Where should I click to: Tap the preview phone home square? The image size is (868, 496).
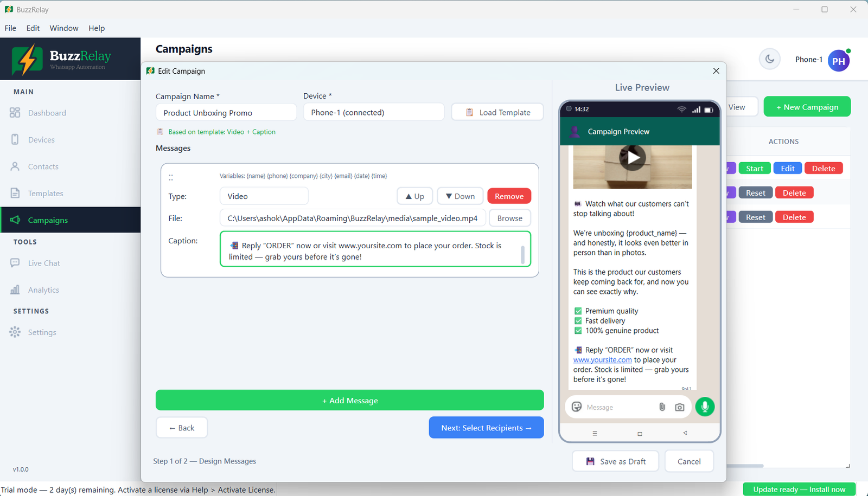[640, 434]
